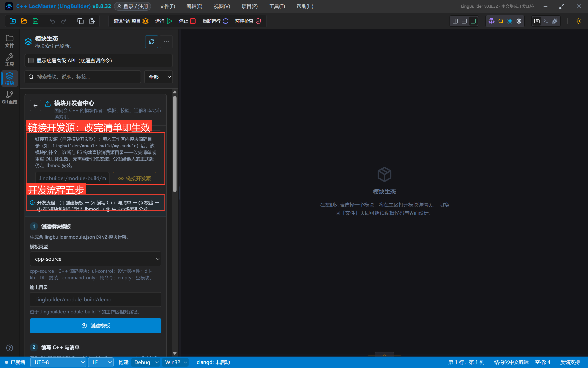The image size is (588, 368).
Task: Open the purple debug bug icon
Action: [x=492, y=21]
